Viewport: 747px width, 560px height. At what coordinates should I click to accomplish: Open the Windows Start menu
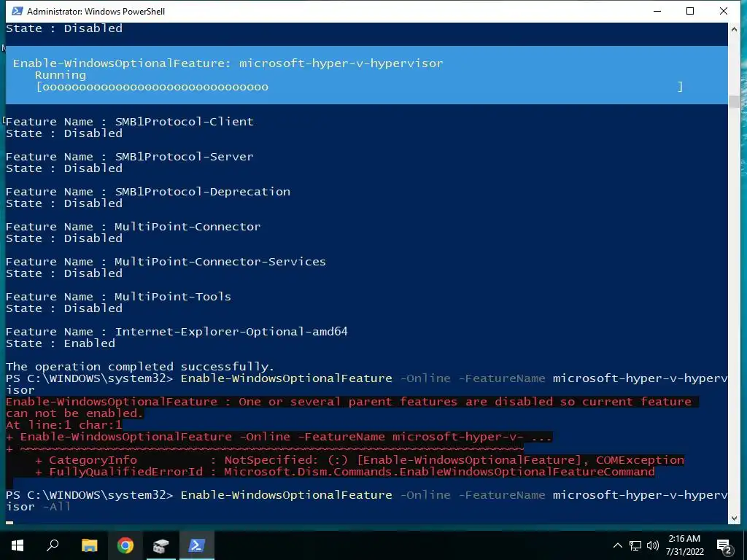pyautogui.click(x=18, y=545)
